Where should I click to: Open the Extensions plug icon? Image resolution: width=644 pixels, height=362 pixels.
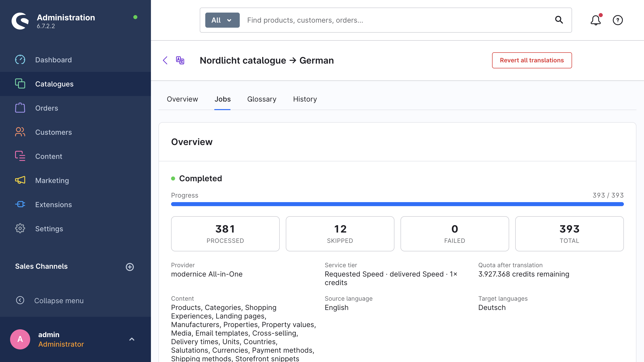[20, 204]
